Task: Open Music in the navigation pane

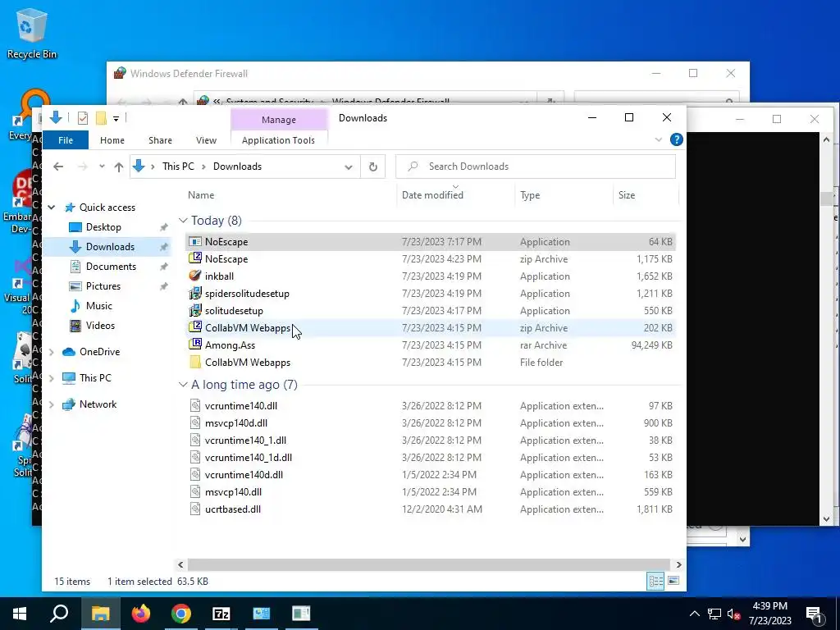Action: coord(99,306)
